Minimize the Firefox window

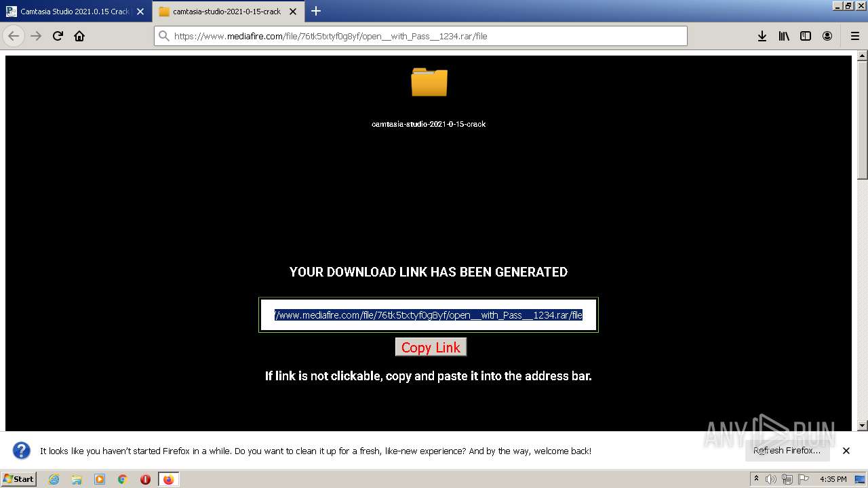pos(837,5)
